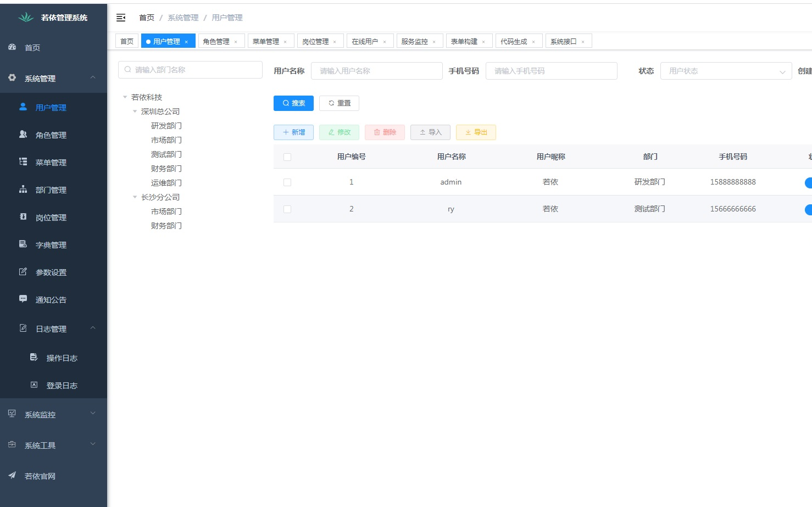This screenshot has width=812, height=507.
Task: Collapse the 日志管理 submenu arrow
Action: tap(93, 328)
